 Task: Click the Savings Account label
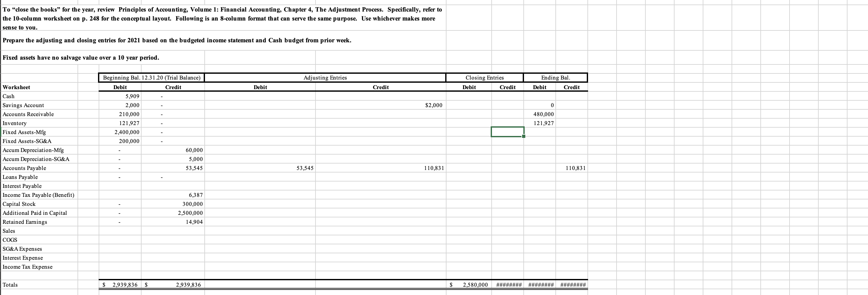[23, 105]
